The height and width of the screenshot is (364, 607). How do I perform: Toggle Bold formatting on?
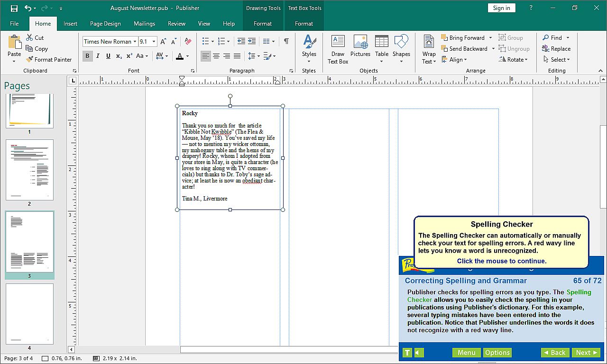(87, 56)
